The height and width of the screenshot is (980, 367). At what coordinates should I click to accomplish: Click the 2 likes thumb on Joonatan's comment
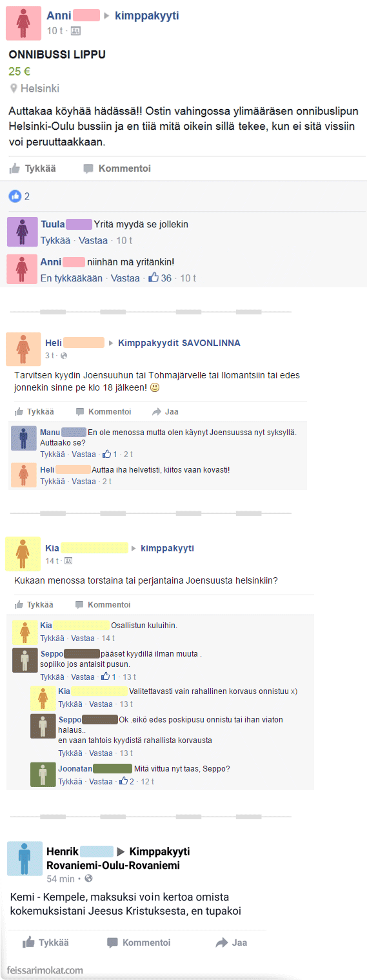coord(125,781)
